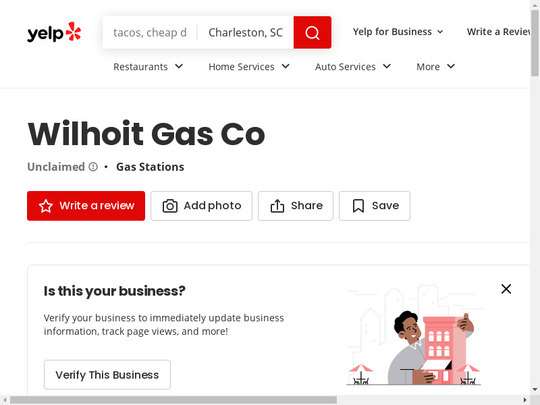Dismiss the 'Is this your business?' card
This screenshot has height=405, width=540.
(506, 289)
